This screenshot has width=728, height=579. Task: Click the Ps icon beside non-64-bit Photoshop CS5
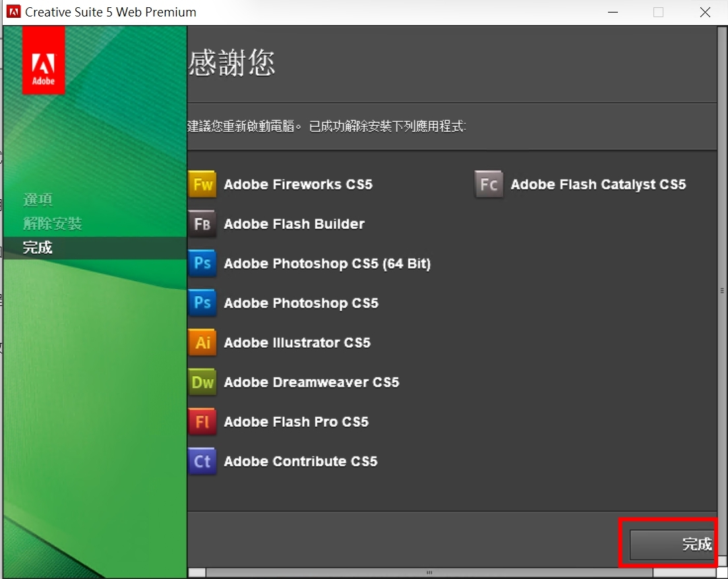click(x=202, y=303)
